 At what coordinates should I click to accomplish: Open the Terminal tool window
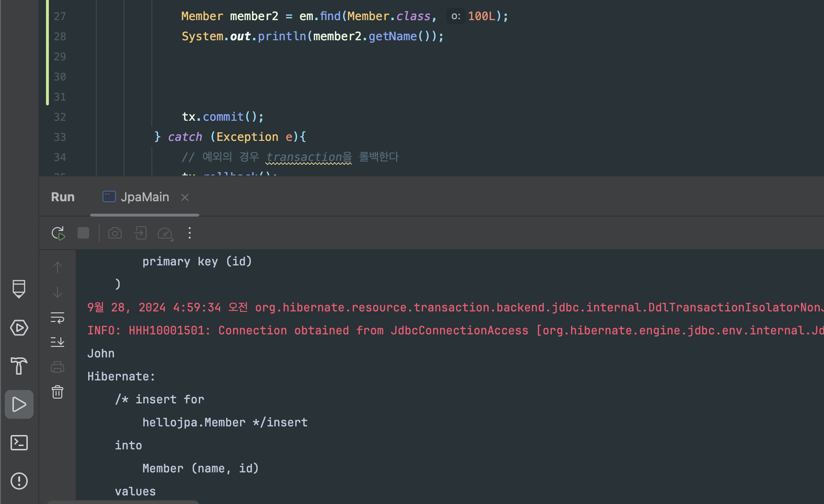point(19,443)
